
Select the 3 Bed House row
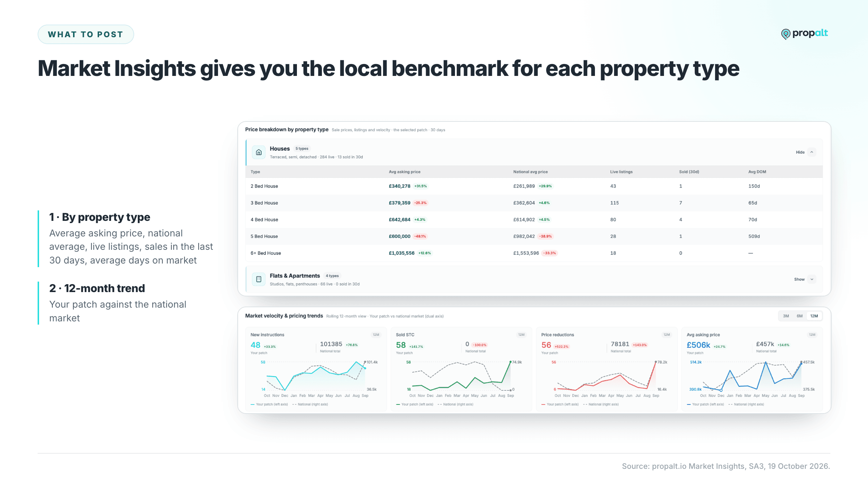tap(534, 203)
